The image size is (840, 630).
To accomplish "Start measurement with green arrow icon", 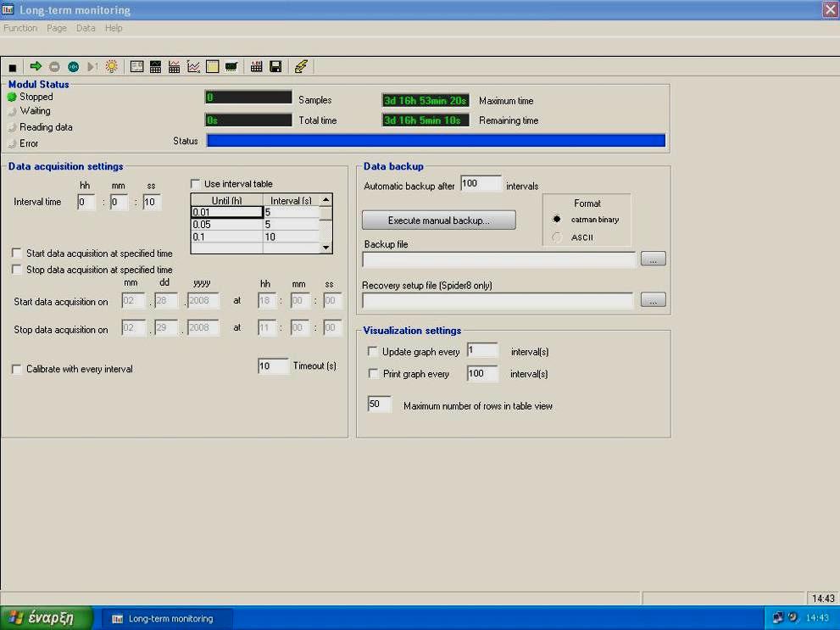I will pyautogui.click(x=36, y=66).
